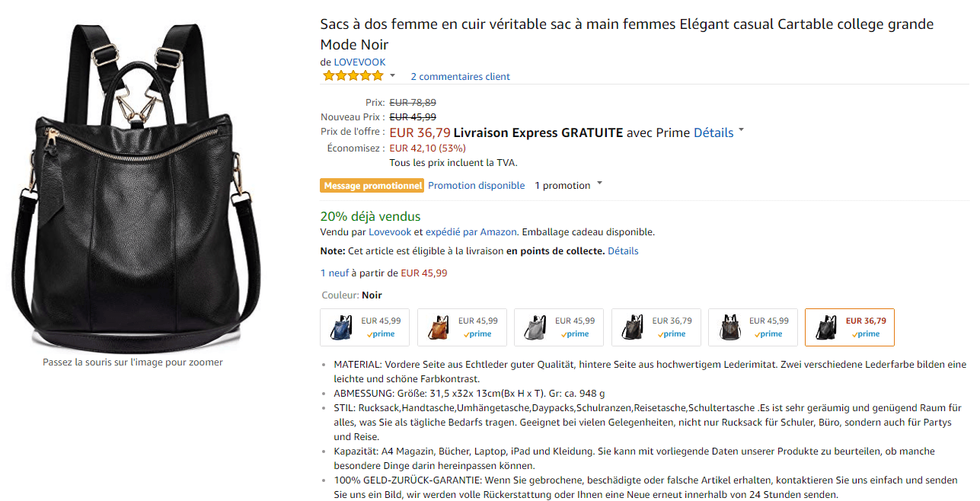Viewport: 980px width, 501px height.
Task: Click the 1 neuf offers link
Action: point(334,273)
